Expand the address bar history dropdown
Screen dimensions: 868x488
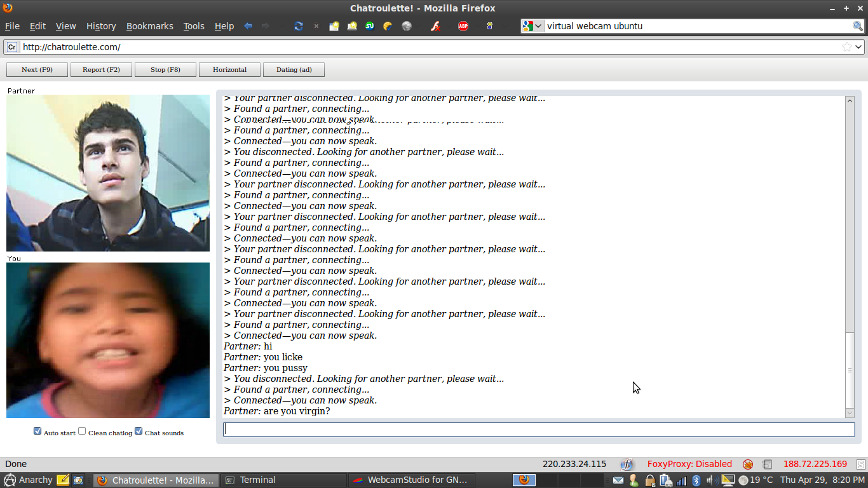pyautogui.click(x=859, y=47)
